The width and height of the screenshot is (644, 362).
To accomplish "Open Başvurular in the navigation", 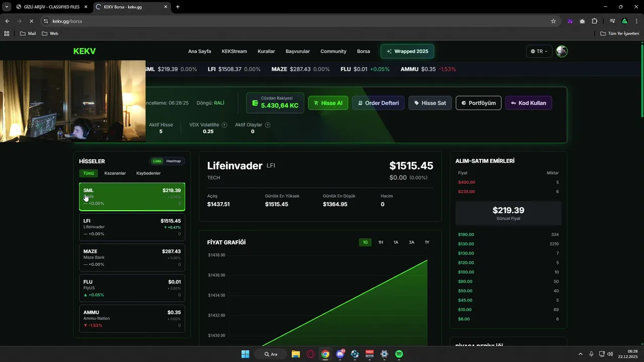I will [298, 51].
